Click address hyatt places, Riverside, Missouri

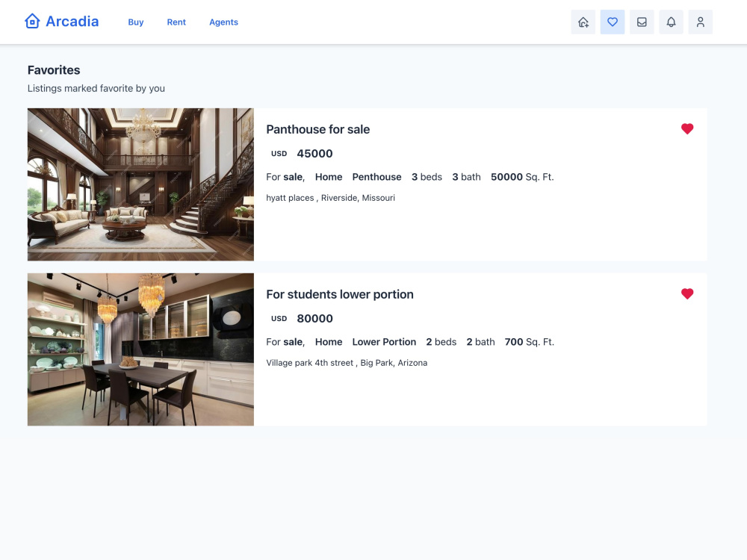[x=331, y=198]
